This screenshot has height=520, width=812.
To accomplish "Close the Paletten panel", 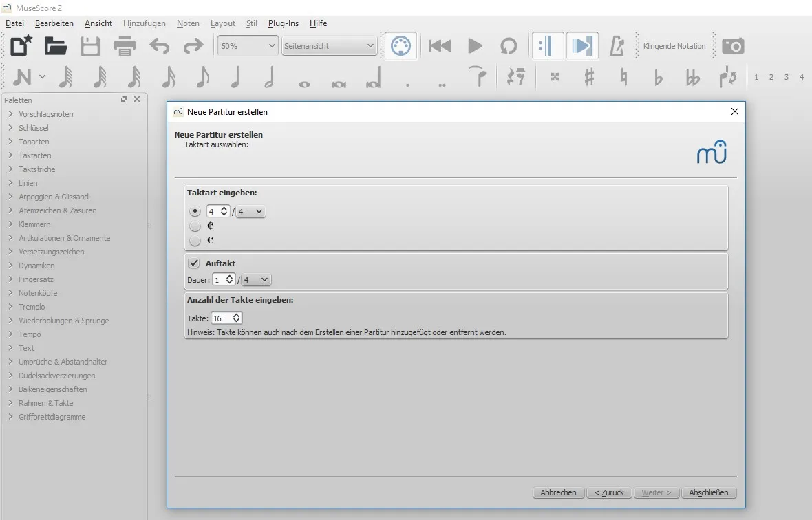I will coord(137,99).
